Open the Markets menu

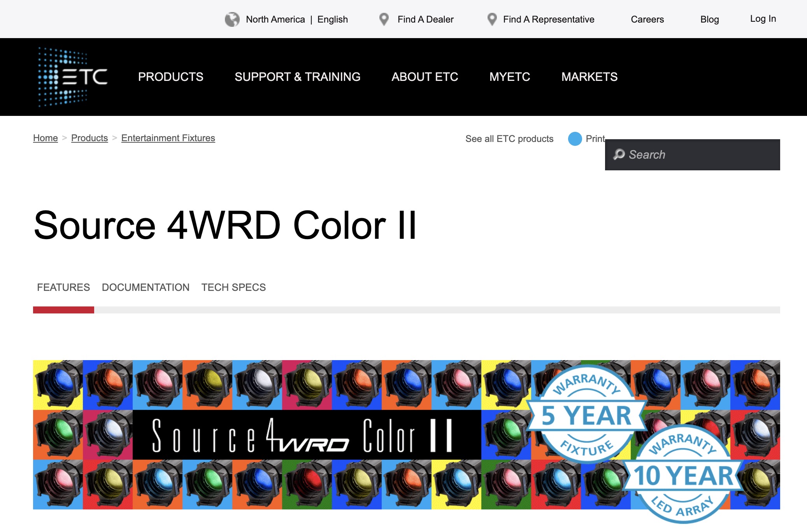point(589,77)
